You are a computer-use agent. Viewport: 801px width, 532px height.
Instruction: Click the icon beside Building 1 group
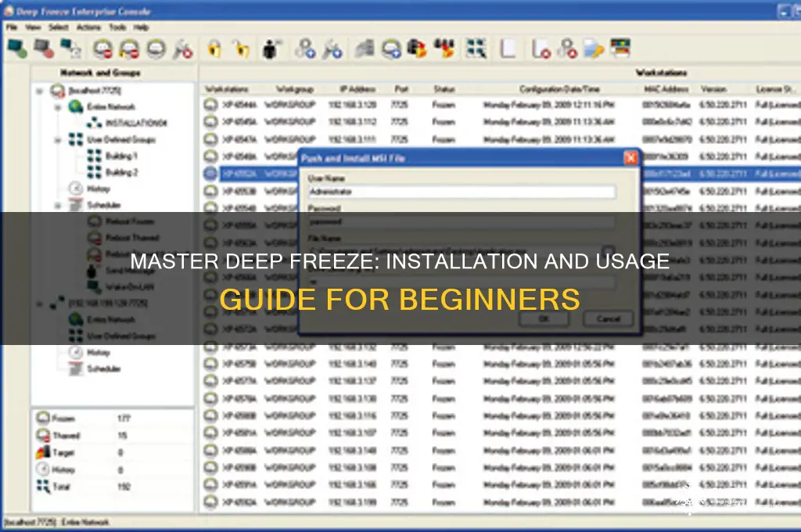(x=94, y=156)
